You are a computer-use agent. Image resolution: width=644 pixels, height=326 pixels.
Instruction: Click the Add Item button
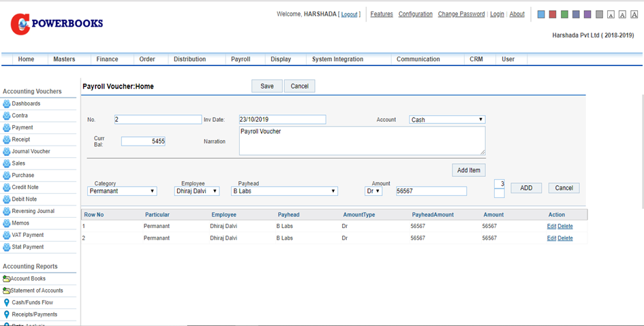(x=468, y=170)
